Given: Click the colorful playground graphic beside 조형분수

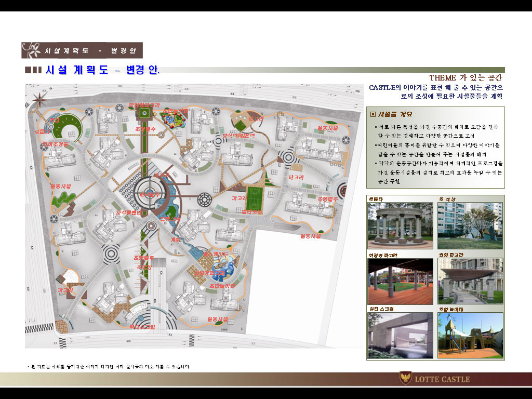Looking at the screenshot, I should (x=173, y=121).
